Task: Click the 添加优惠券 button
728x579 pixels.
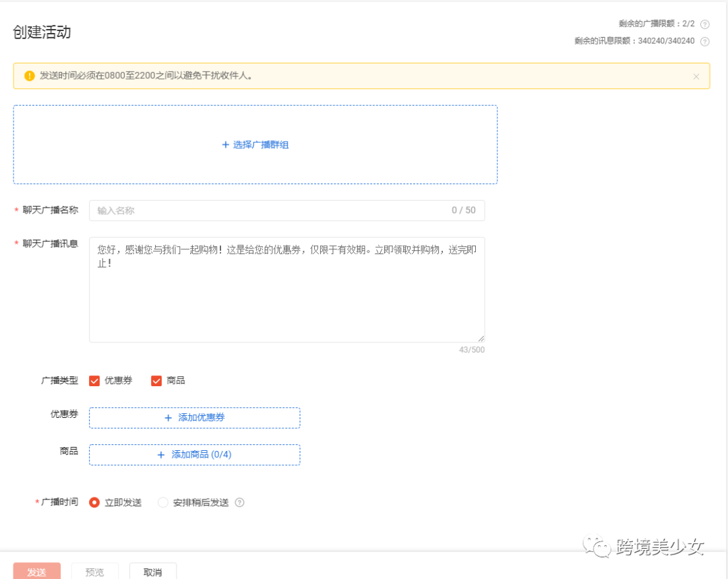Action: pos(194,418)
